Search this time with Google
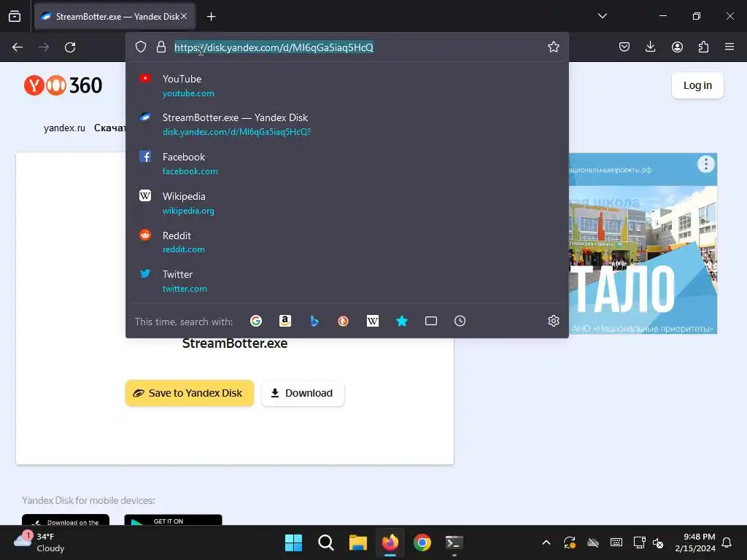Image resolution: width=747 pixels, height=560 pixels. pos(256,321)
